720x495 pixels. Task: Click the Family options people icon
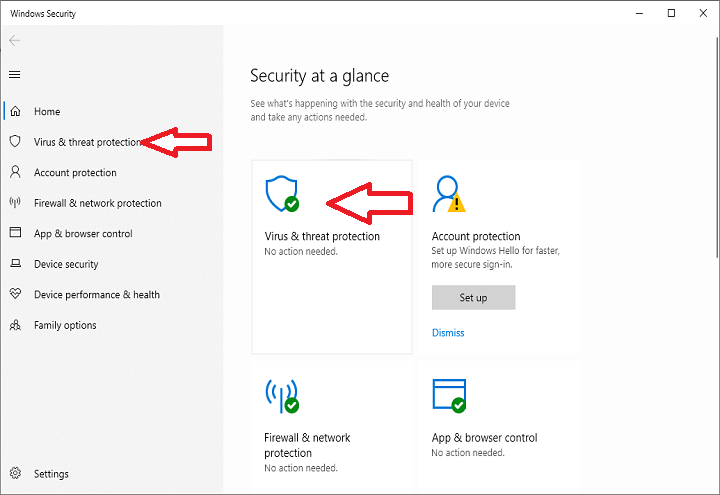tap(15, 325)
